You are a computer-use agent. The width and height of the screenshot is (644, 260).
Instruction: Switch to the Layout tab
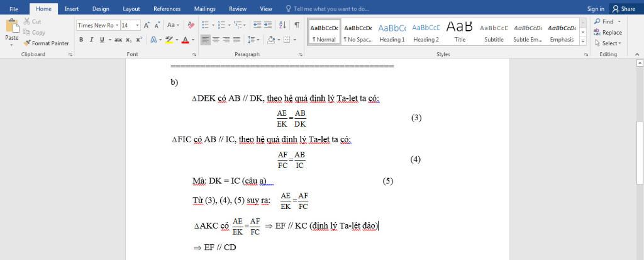coord(131,9)
